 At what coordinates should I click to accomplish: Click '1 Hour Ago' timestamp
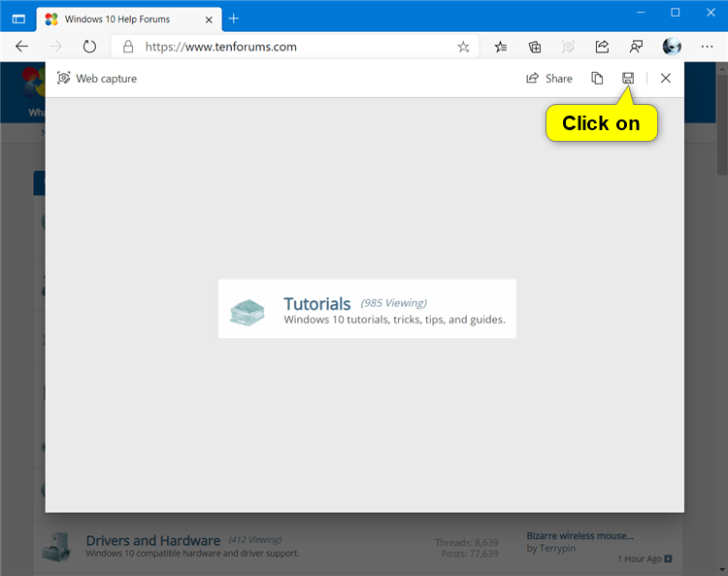click(640, 559)
